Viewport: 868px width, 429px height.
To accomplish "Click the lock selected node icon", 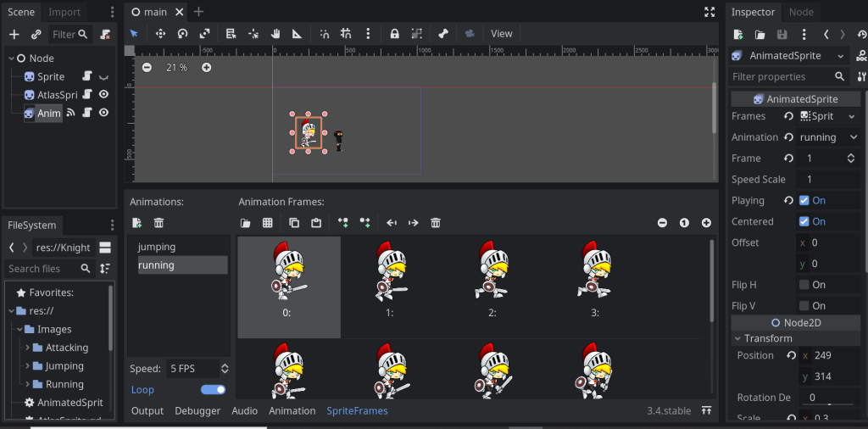I will (394, 34).
